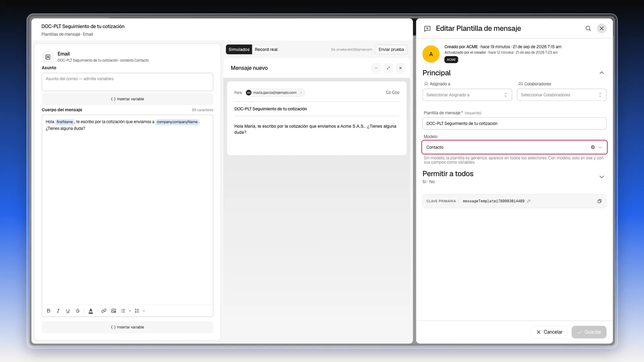
Task: Switch to Record real tab
Action: [266, 49]
